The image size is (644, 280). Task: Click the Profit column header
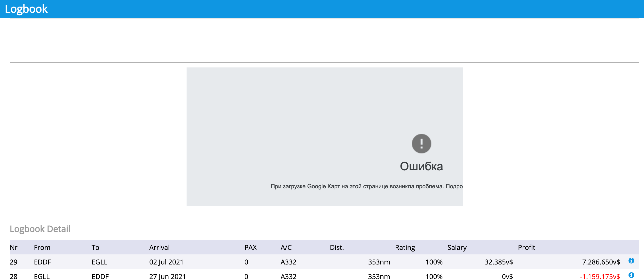(x=526, y=247)
